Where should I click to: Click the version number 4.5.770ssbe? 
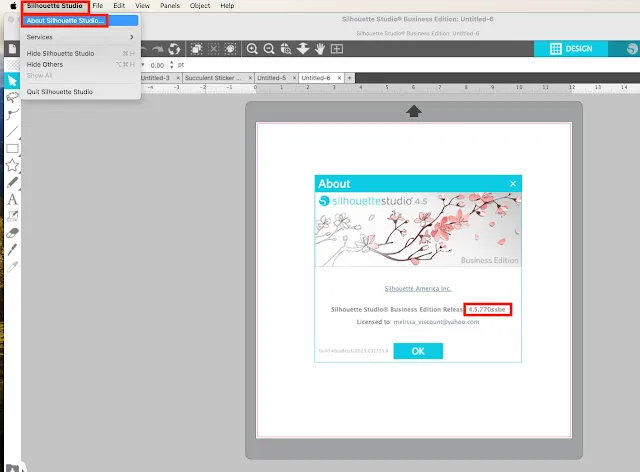487,309
